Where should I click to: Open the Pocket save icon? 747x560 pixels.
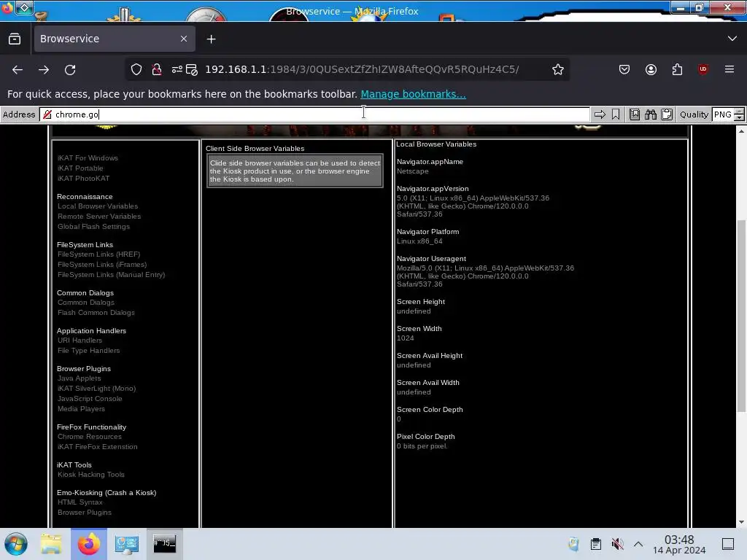(624, 69)
